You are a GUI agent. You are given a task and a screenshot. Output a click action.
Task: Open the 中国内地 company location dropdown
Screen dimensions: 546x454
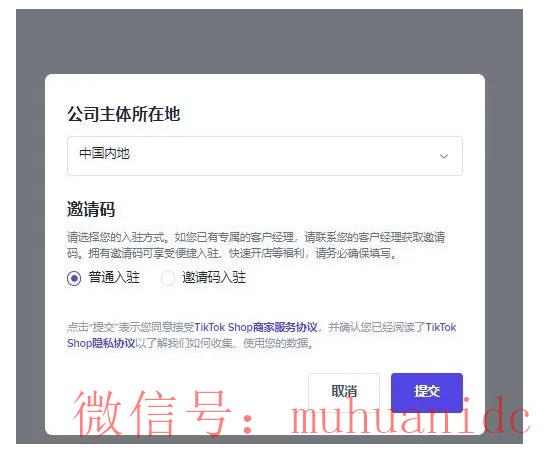[x=265, y=156]
